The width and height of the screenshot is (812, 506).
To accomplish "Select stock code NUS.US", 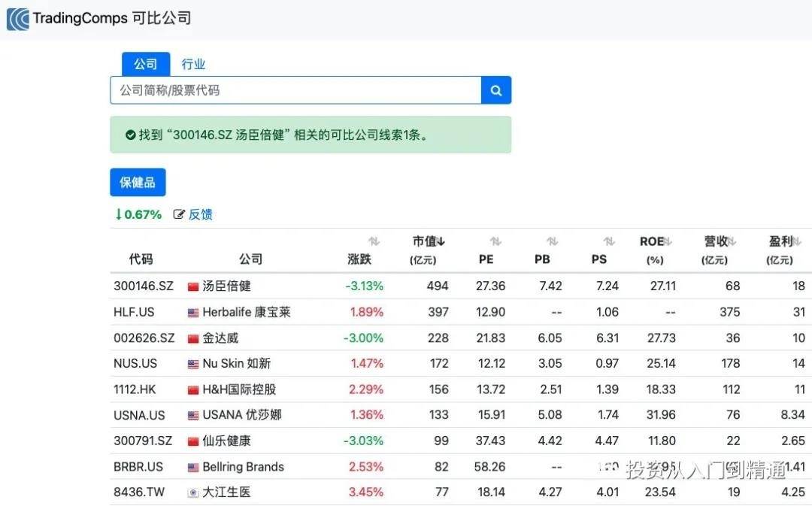I will (x=135, y=363).
